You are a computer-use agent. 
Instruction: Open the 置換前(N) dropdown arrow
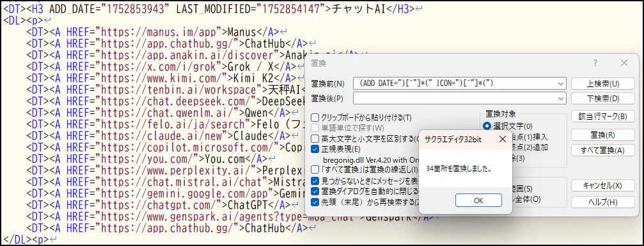pyautogui.click(x=561, y=84)
